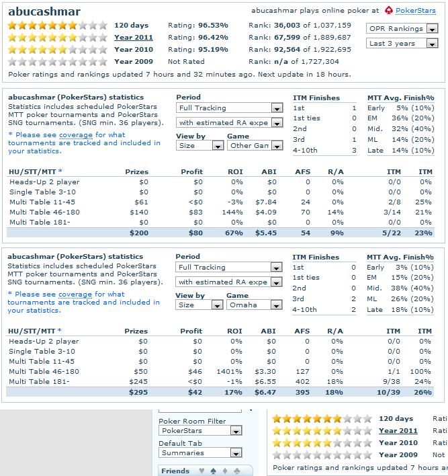Click the $200 total prizes in first table
This screenshot has height=476, width=448.
click(x=139, y=233)
